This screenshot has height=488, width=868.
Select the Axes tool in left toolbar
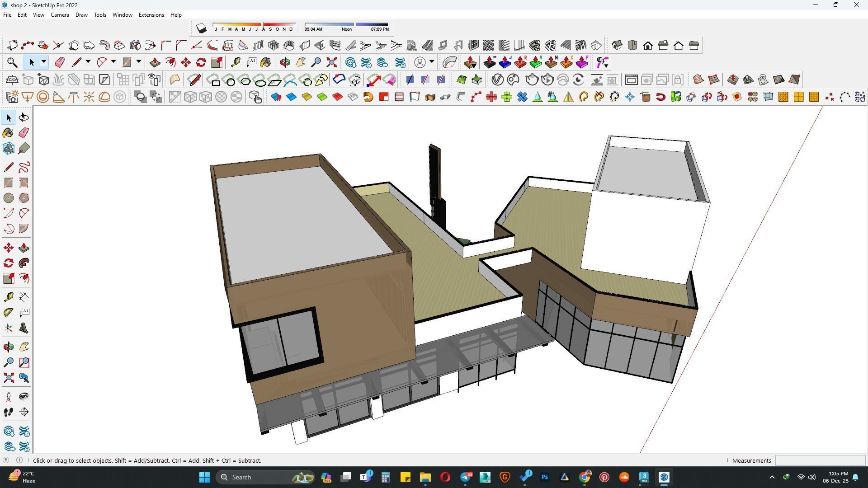[9, 328]
